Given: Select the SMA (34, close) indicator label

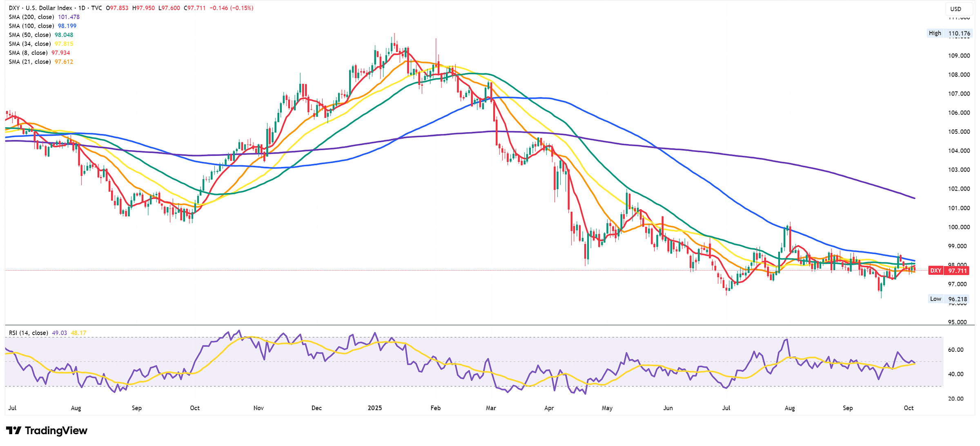Looking at the screenshot, I should pyautogui.click(x=30, y=44).
